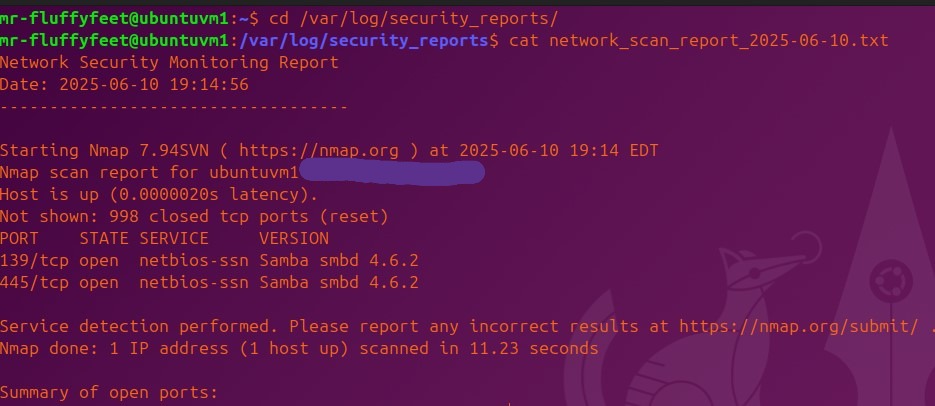
Task: Click the 'Summary of open ports:' line
Action: point(109,392)
